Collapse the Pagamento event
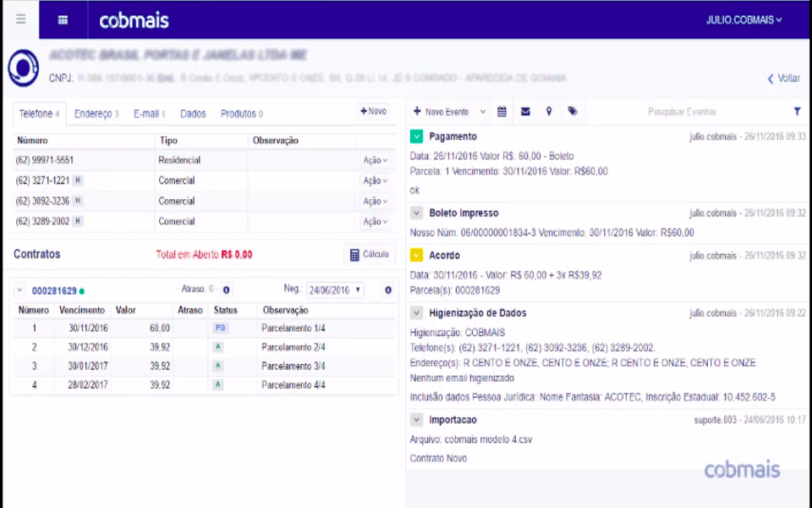 (416, 136)
